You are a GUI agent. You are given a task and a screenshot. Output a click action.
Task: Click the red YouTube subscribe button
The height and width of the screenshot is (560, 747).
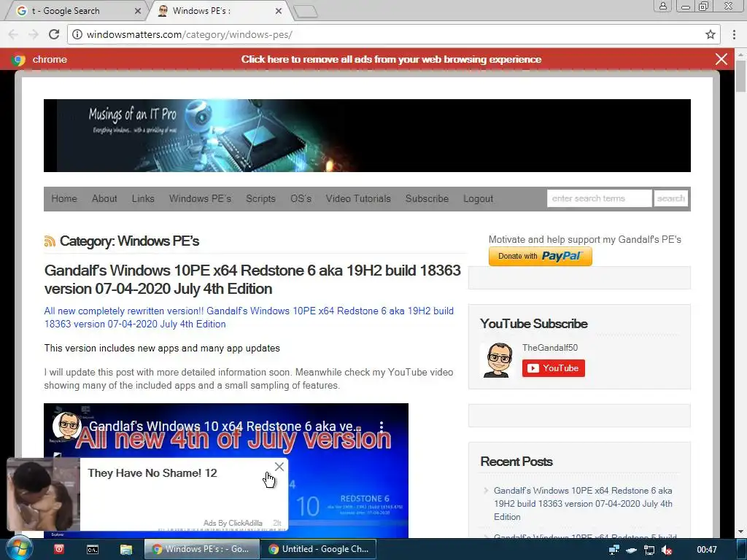pyautogui.click(x=554, y=368)
